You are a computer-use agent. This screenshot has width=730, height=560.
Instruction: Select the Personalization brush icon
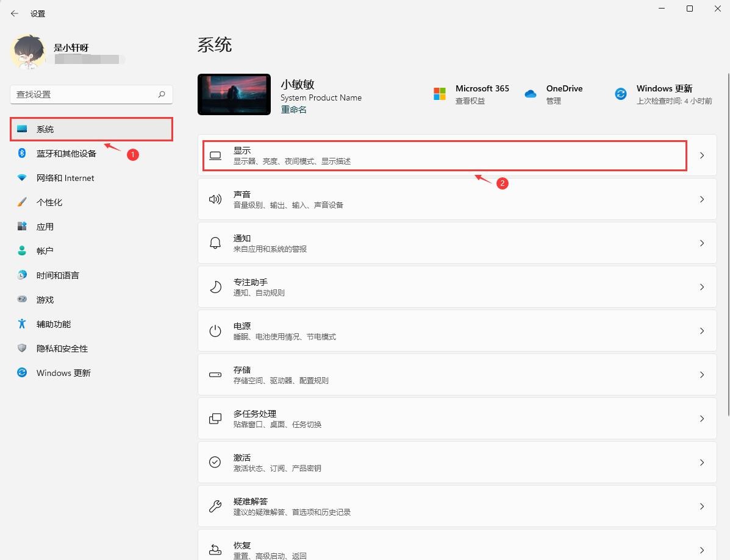(x=21, y=202)
